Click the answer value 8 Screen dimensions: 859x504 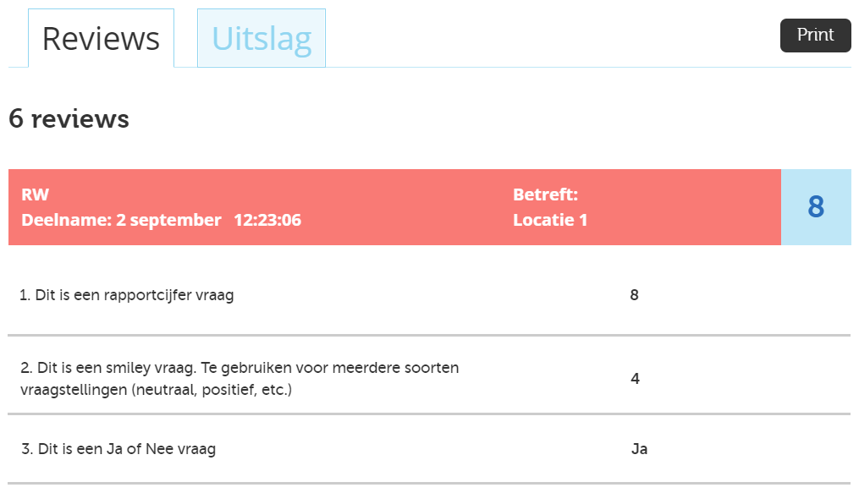[634, 294]
